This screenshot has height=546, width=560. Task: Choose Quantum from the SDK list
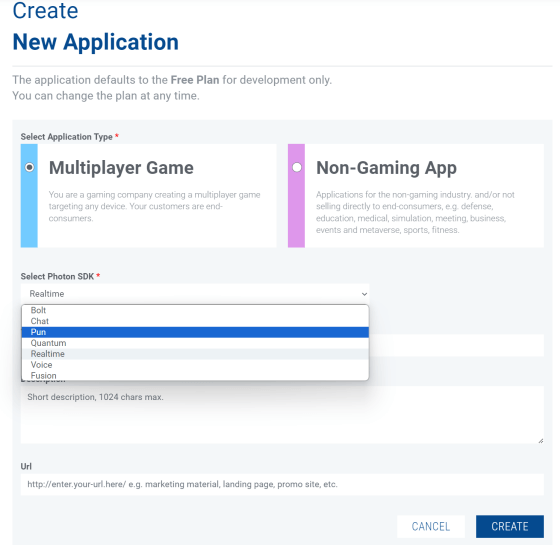click(x=195, y=343)
